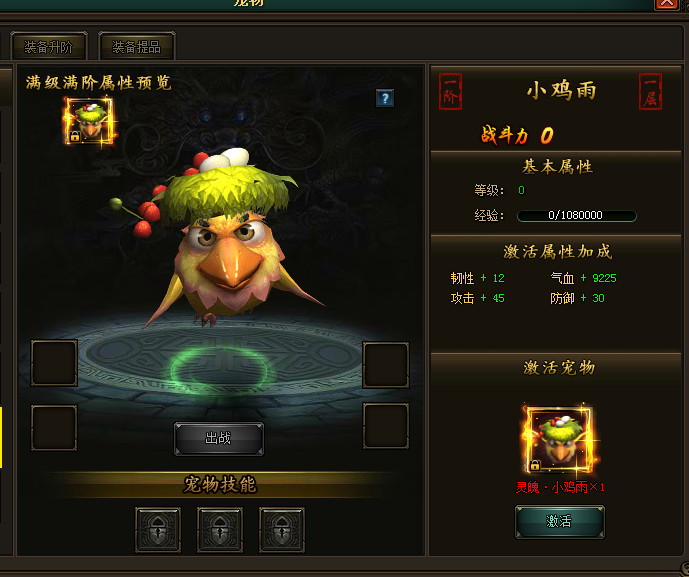Click the red 一阶 stage seal
689x577 pixels.
(450, 91)
